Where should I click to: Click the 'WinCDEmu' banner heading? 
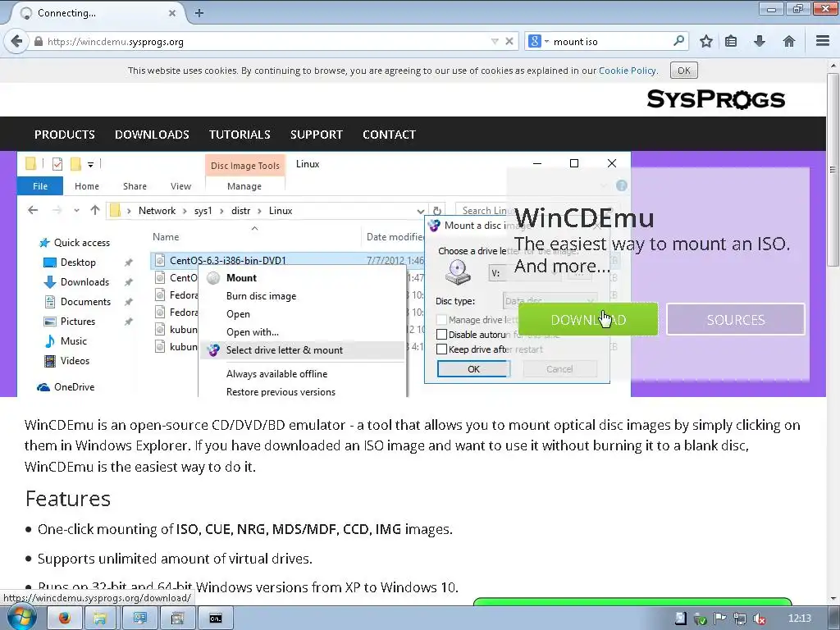click(584, 218)
